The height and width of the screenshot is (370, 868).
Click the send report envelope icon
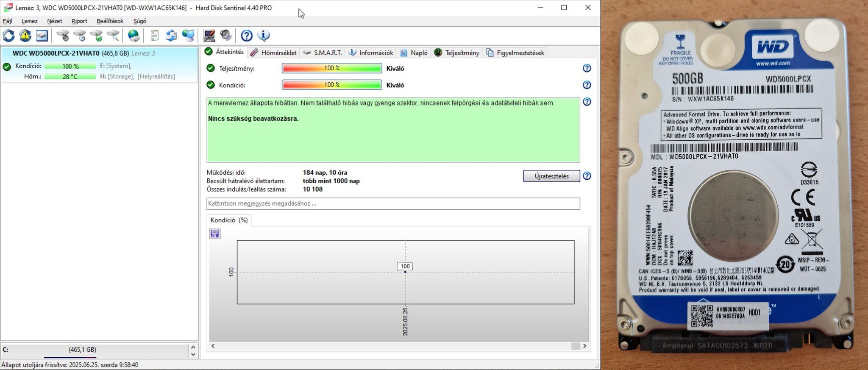[171, 36]
